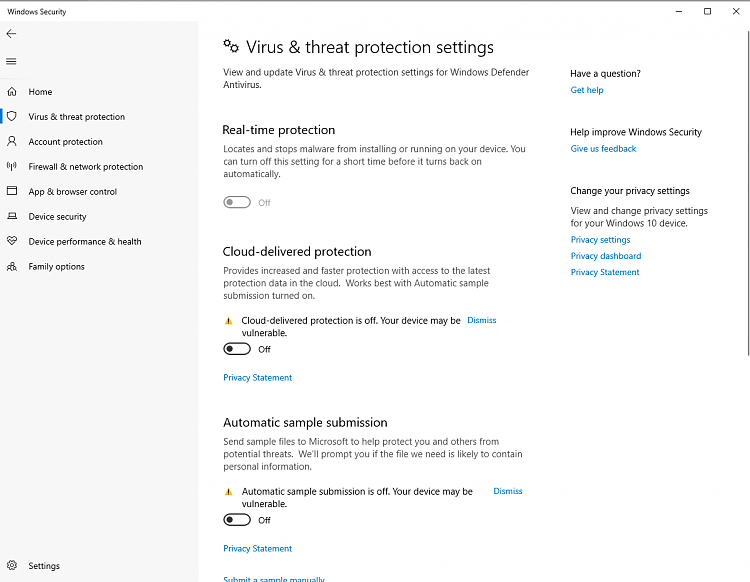
Task: Dismiss the Cloud-delivered protection warning
Action: click(482, 320)
